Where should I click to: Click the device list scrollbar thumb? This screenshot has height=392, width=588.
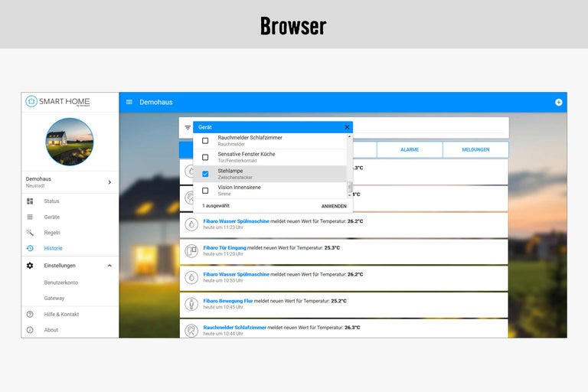(350, 186)
